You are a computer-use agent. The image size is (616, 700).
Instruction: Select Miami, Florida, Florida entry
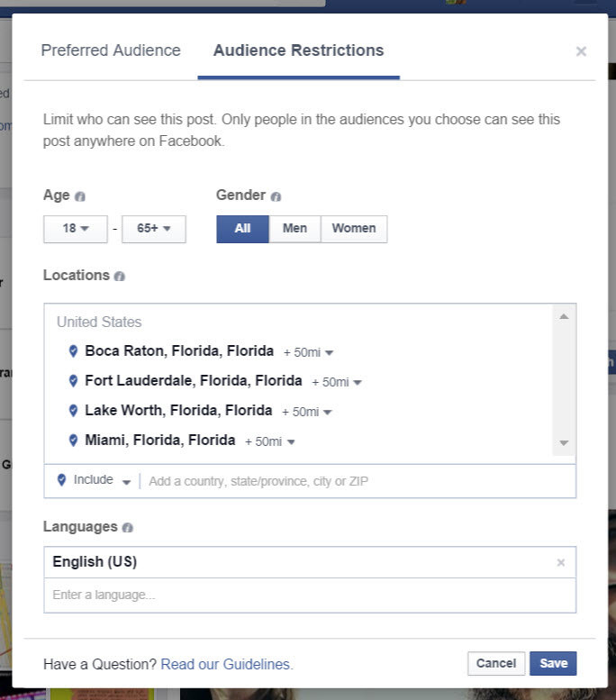click(x=159, y=441)
